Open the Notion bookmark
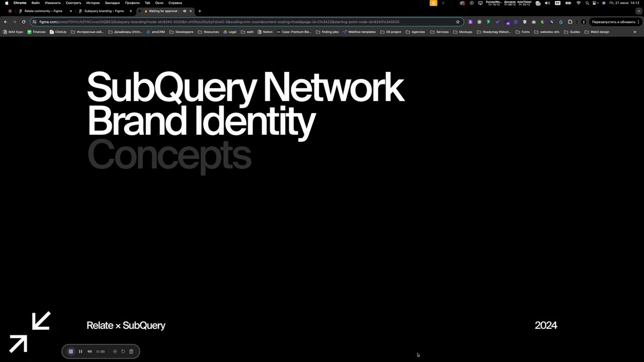 pyautogui.click(x=265, y=32)
